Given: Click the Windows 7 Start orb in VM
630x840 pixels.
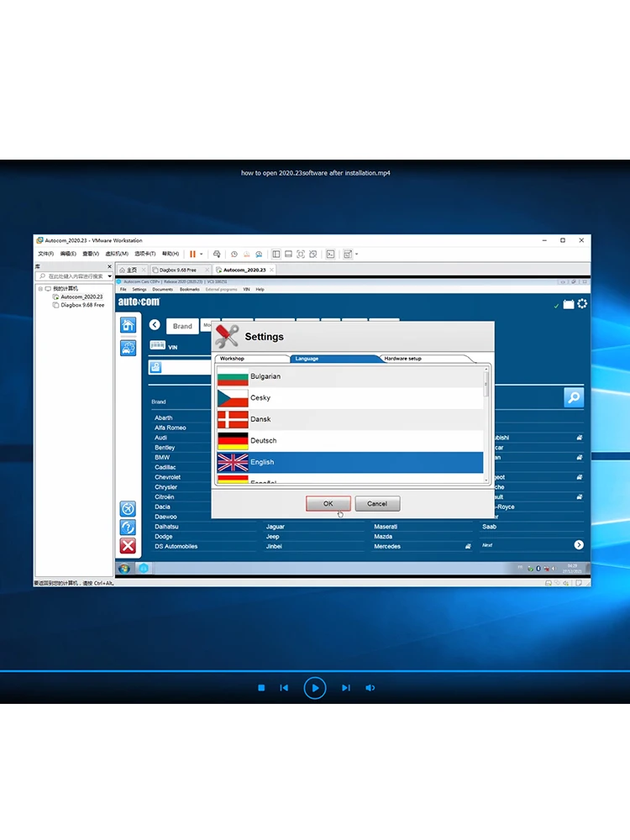Looking at the screenshot, I should pos(124,569).
